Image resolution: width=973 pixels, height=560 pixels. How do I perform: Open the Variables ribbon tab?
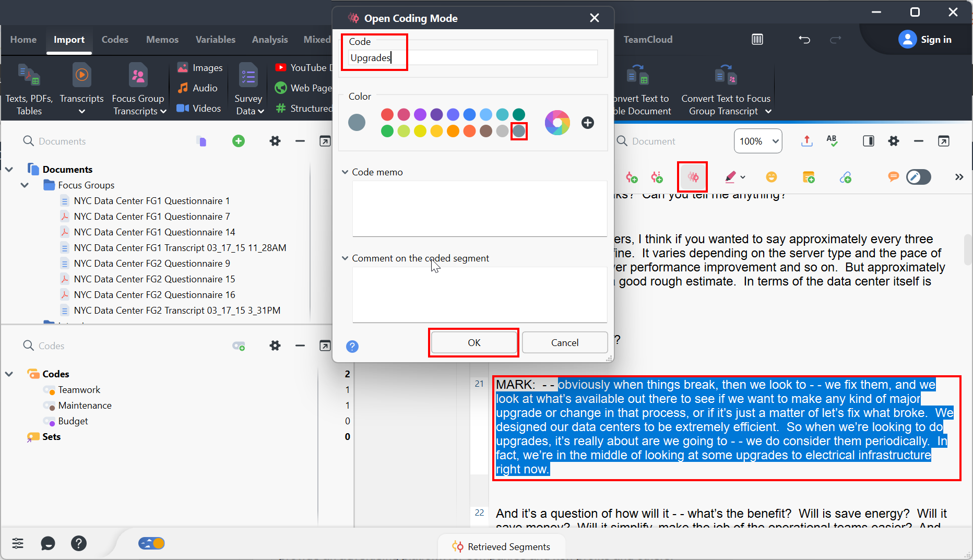(216, 39)
